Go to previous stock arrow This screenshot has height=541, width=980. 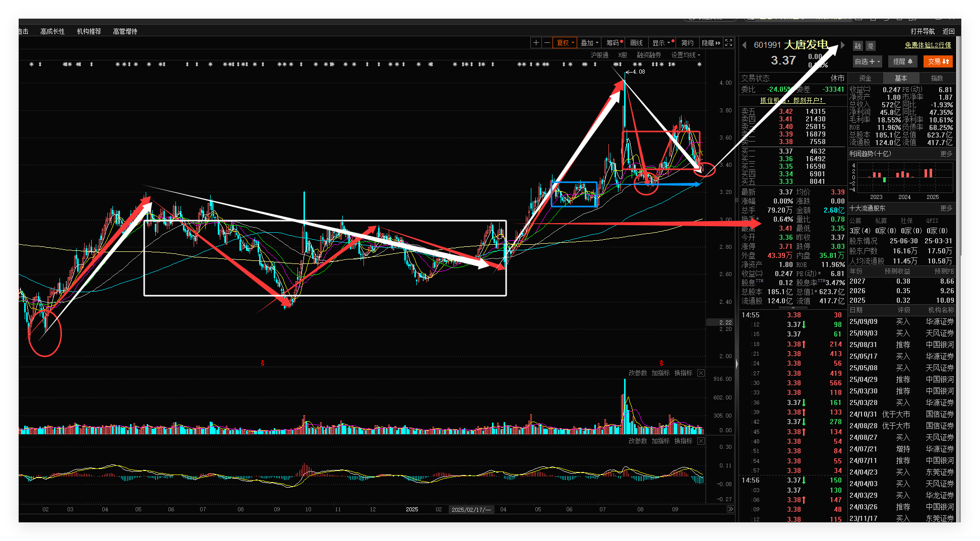click(745, 45)
